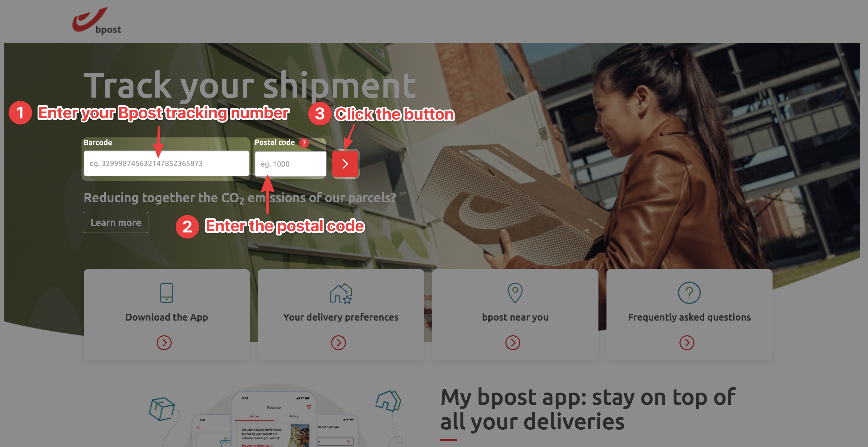Focus the Postal code input field
The width and height of the screenshot is (868, 447).
click(290, 164)
